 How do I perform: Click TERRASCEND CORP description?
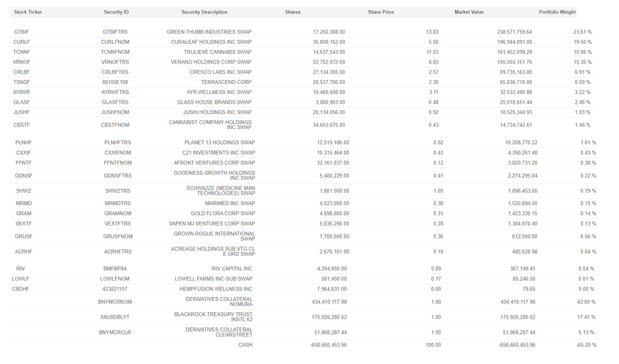point(226,82)
